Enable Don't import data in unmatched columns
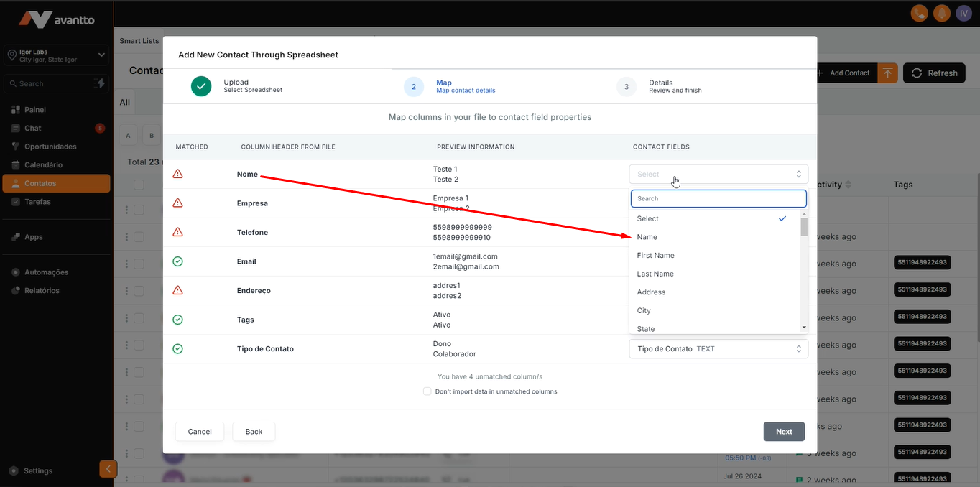Screen dimensions: 980x487 pos(427,391)
